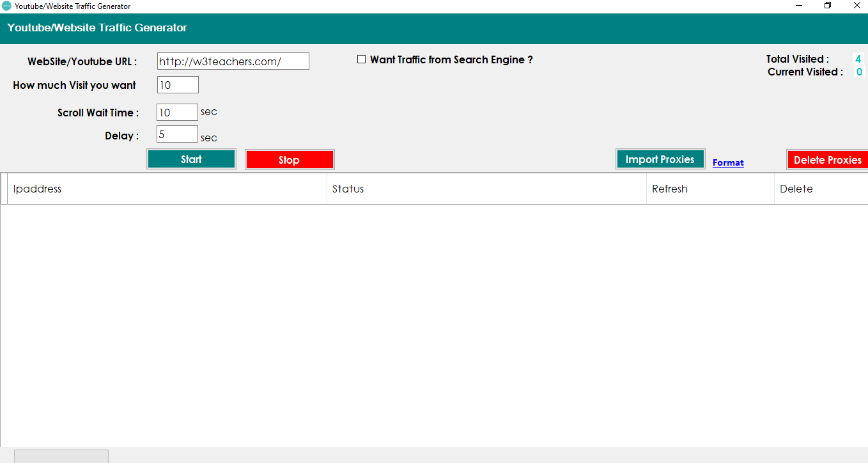Click the Scroll Wait Time input field

[x=177, y=112]
